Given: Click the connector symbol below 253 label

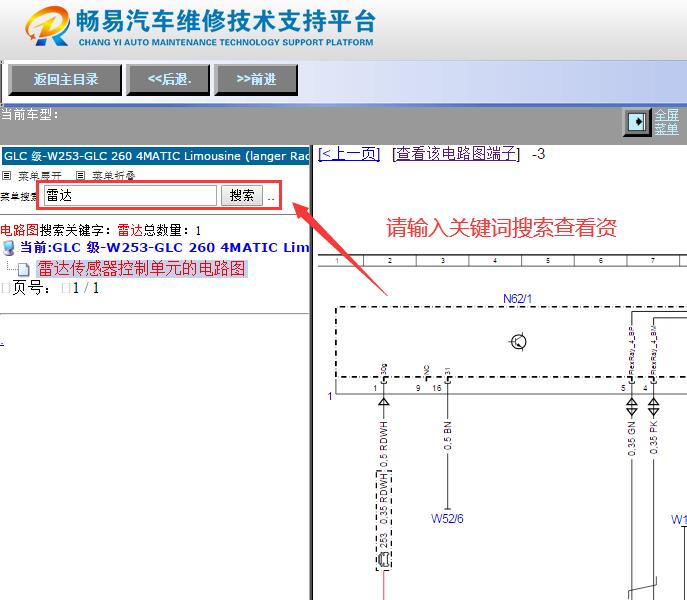Looking at the screenshot, I should click(x=384, y=560).
